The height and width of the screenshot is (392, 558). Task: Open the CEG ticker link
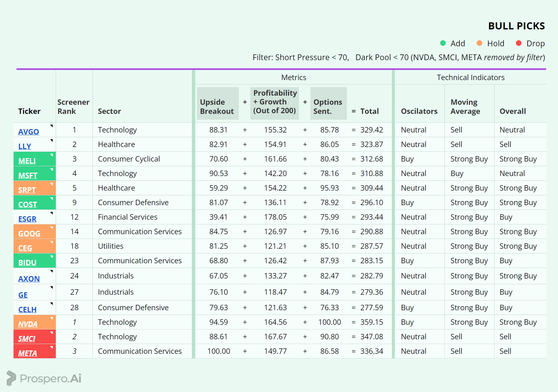tap(25, 248)
